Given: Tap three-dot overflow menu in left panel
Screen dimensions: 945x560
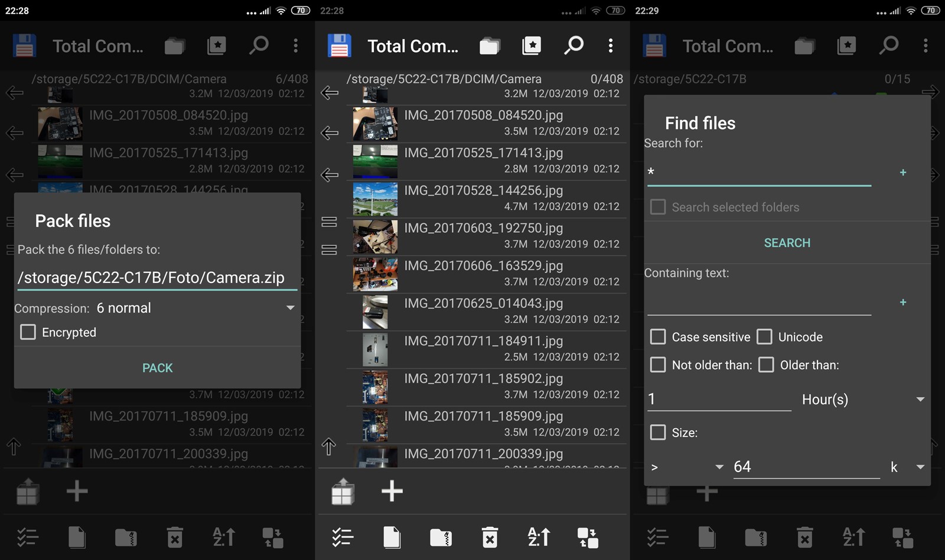Looking at the screenshot, I should 296,45.
